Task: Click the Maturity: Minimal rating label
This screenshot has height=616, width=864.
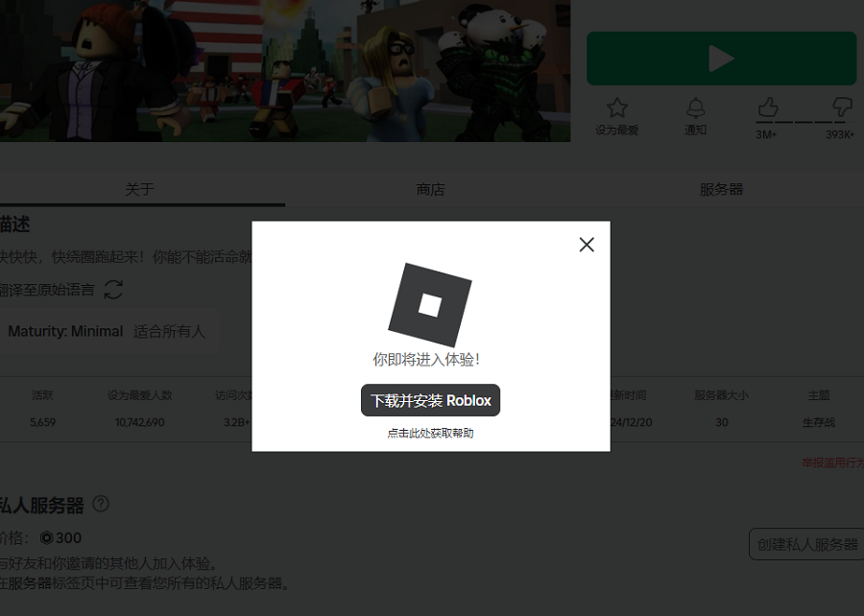Action: [x=65, y=331]
